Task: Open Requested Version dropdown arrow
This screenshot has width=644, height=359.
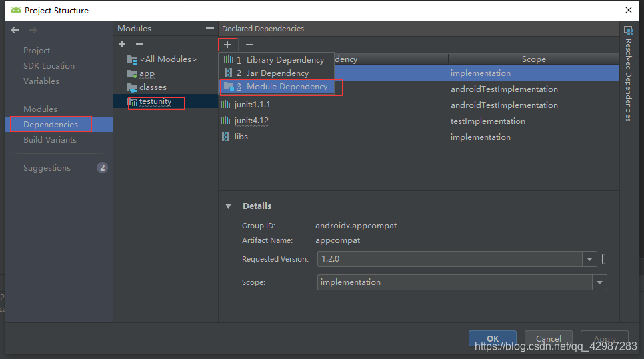Action: pyautogui.click(x=589, y=259)
